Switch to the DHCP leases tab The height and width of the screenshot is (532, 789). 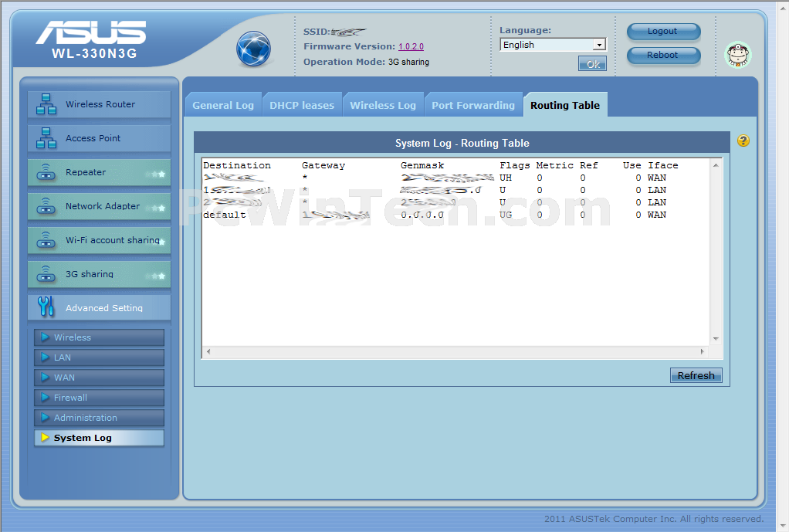pyautogui.click(x=302, y=105)
